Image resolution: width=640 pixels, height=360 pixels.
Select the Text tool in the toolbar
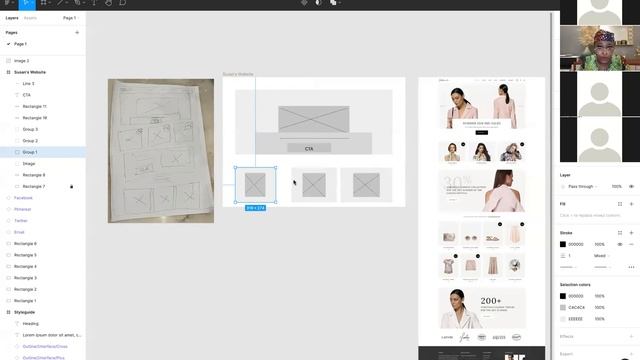(94, 3)
